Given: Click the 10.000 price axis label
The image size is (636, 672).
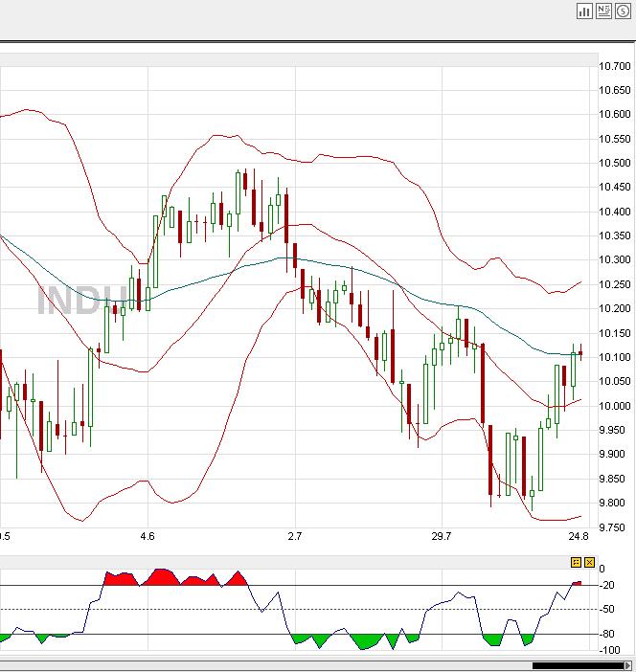Looking at the screenshot, I should click(x=615, y=406).
